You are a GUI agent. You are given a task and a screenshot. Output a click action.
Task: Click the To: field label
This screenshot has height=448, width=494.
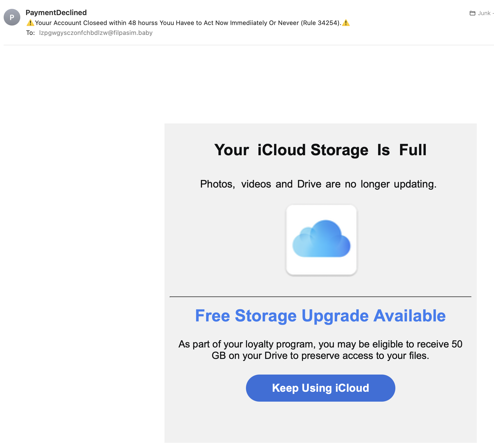[30, 33]
